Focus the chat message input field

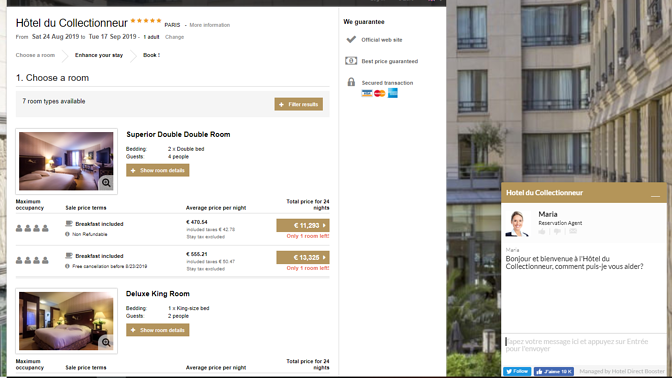583,345
